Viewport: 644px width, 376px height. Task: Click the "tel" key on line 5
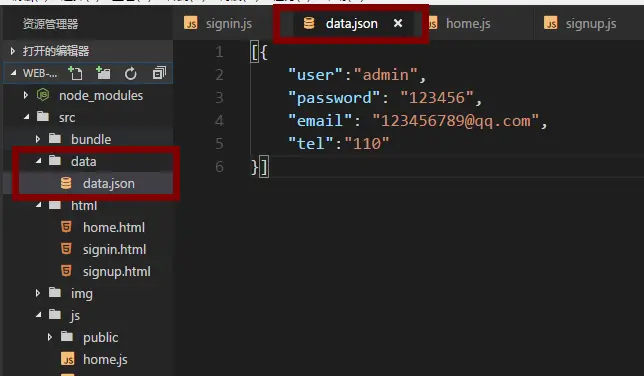310,144
